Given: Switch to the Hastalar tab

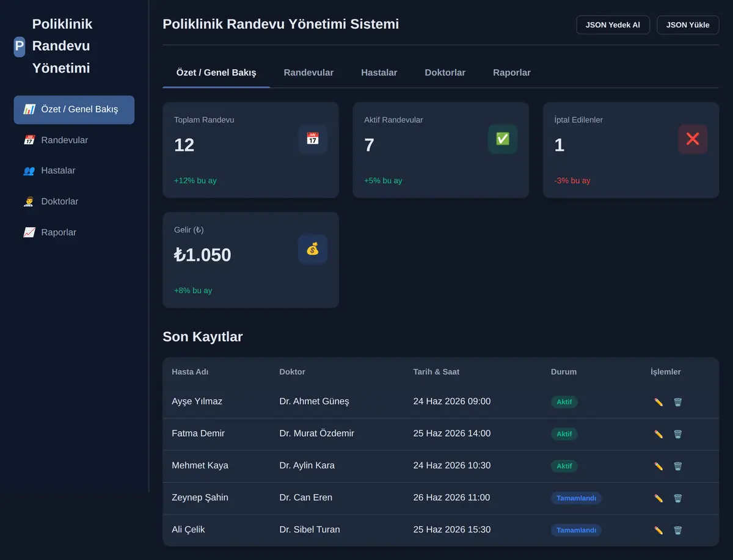Looking at the screenshot, I should (x=379, y=73).
